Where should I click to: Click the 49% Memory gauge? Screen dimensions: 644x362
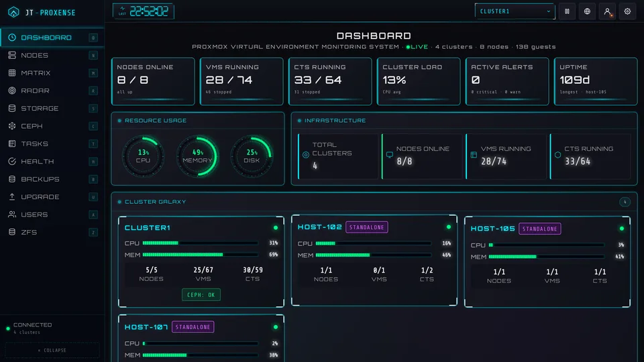click(197, 156)
